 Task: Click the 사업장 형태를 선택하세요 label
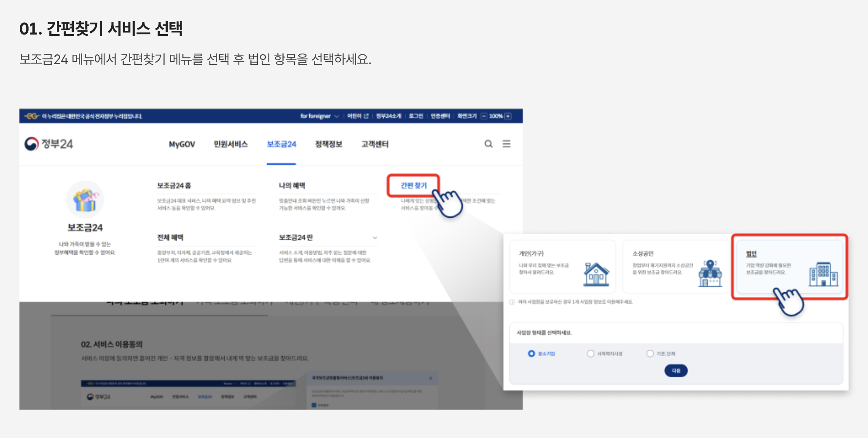click(544, 333)
